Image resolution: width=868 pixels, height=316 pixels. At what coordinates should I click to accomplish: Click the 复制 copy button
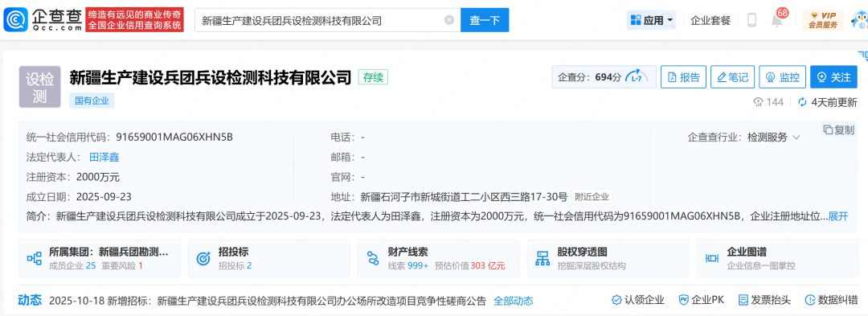[x=838, y=129]
